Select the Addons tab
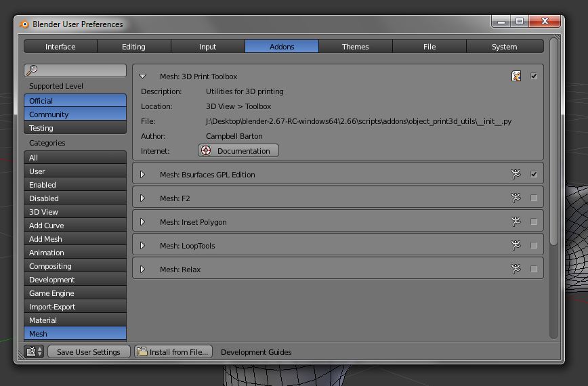 [x=282, y=47]
